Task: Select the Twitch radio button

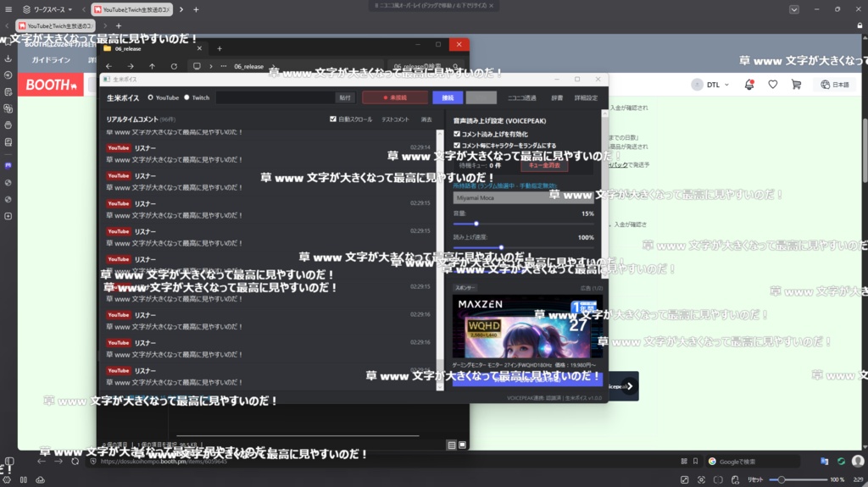Action: (x=186, y=97)
